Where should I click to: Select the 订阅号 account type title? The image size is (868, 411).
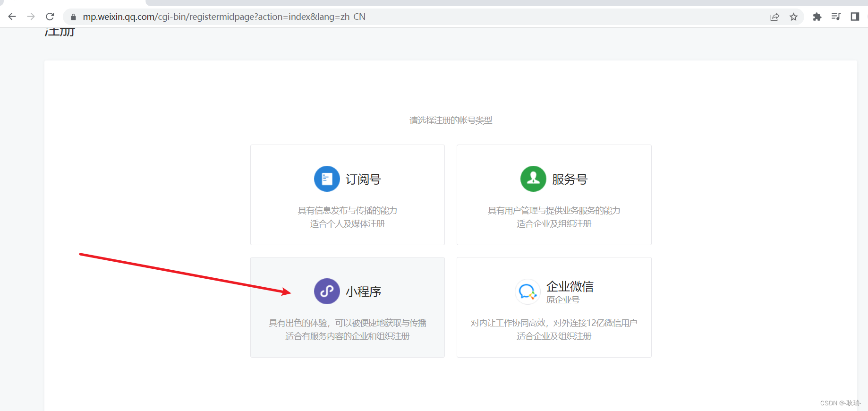[x=363, y=180]
